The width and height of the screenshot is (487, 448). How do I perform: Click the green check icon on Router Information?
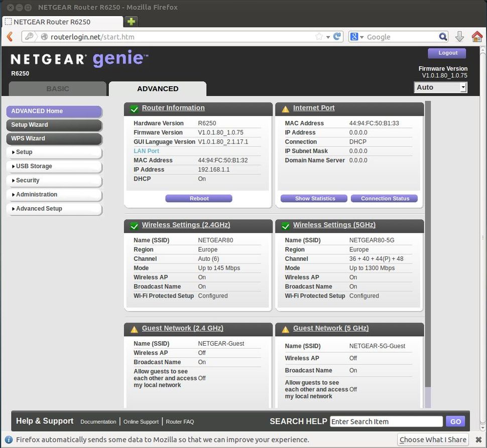[x=134, y=109]
